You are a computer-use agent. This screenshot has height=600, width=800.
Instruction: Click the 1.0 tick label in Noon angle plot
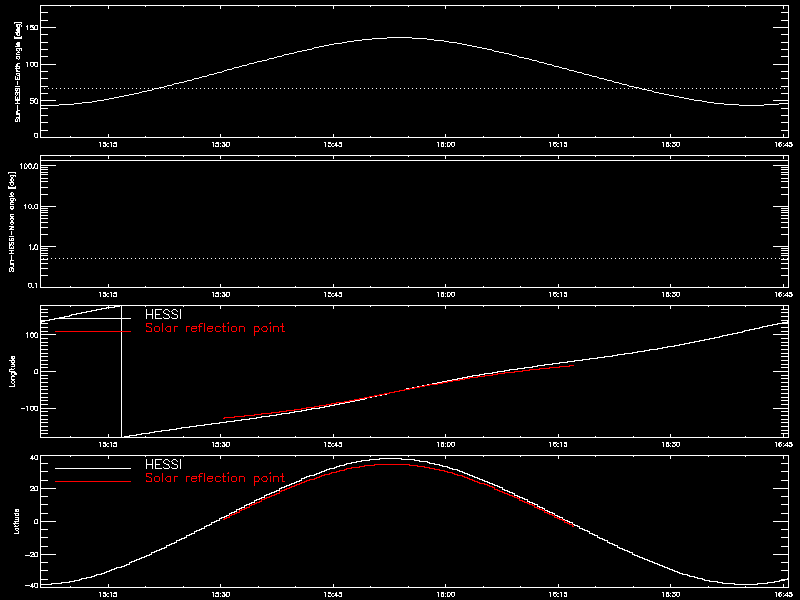(34, 247)
